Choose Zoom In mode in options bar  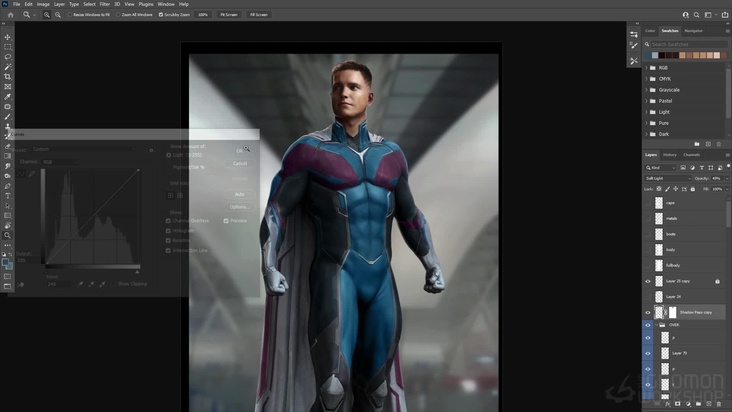coord(47,14)
